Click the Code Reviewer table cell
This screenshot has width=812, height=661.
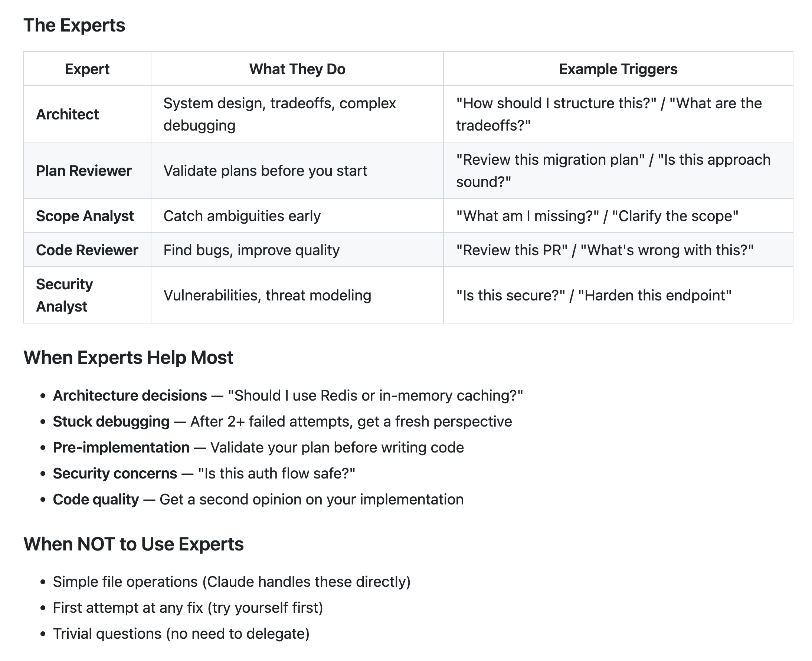(x=87, y=250)
